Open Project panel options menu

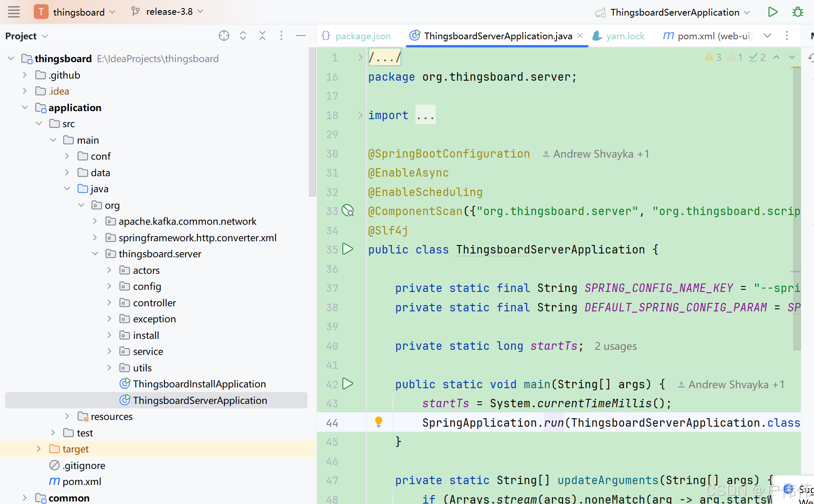[x=281, y=36]
